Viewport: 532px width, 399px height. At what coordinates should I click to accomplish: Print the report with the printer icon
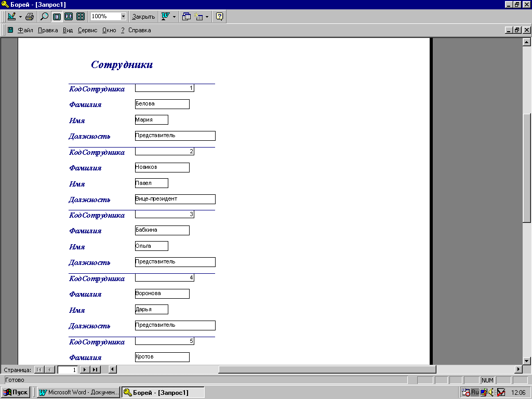30,16
